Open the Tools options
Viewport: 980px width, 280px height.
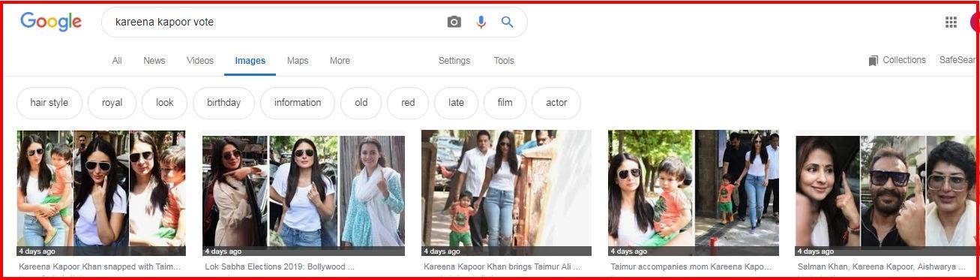click(504, 61)
